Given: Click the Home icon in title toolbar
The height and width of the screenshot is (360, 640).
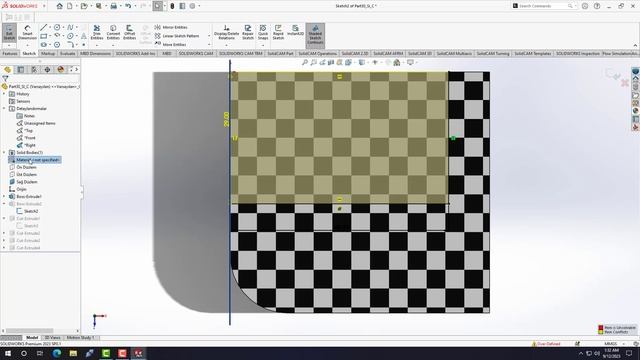Looking at the screenshot, I should point(60,6).
